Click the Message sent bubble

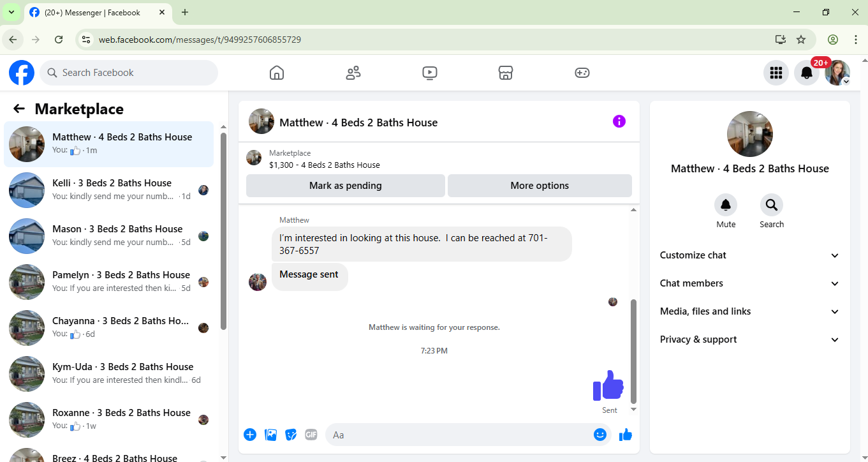pos(310,277)
